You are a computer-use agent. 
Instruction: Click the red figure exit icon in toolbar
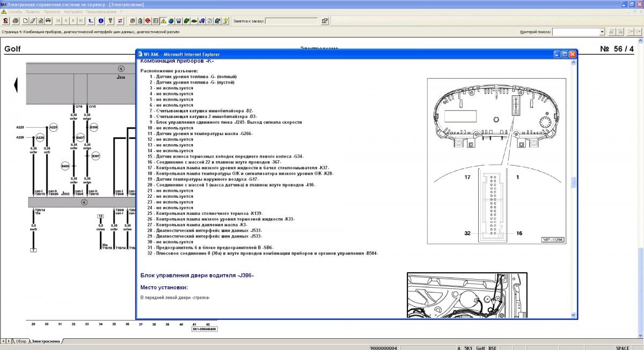5,21
